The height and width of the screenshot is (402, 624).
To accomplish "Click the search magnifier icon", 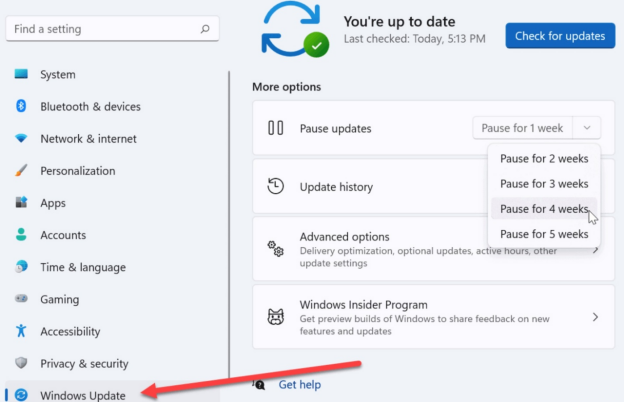I will click(x=204, y=30).
